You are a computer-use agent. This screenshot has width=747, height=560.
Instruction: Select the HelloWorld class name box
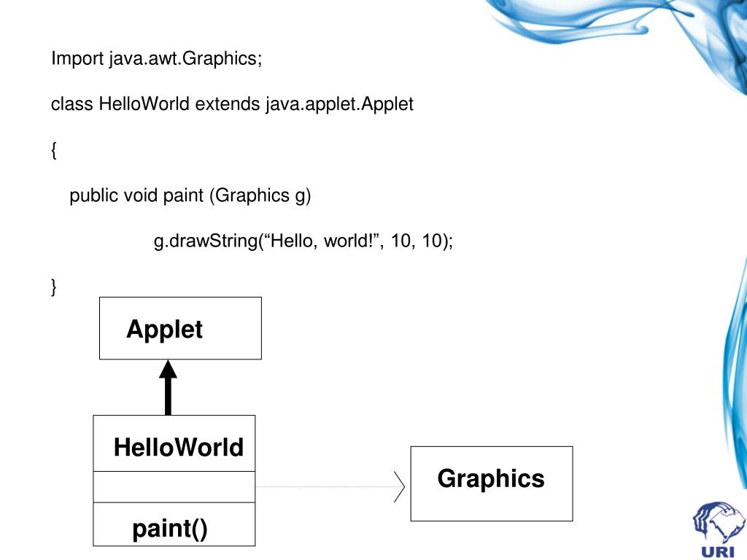[174, 443]
